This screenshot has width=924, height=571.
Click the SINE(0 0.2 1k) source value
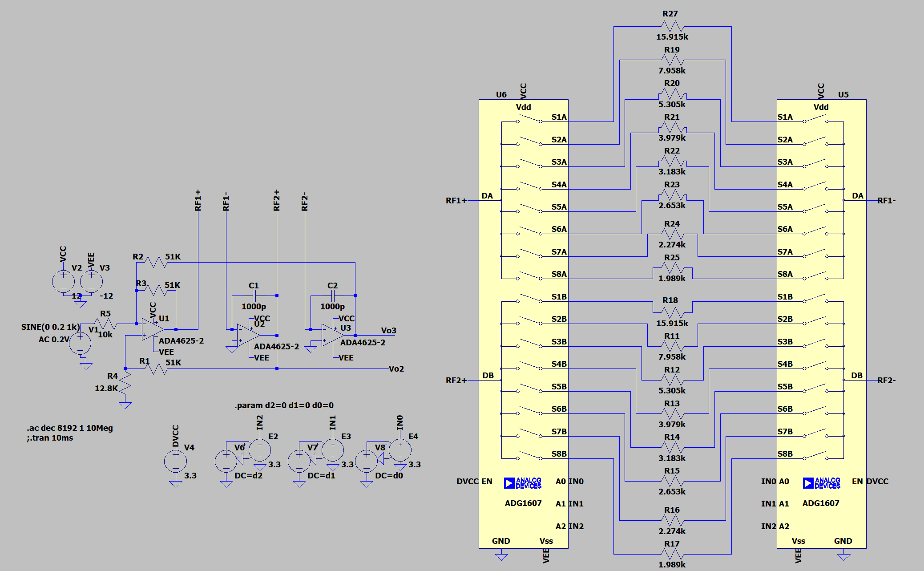[x=50, y=327]
